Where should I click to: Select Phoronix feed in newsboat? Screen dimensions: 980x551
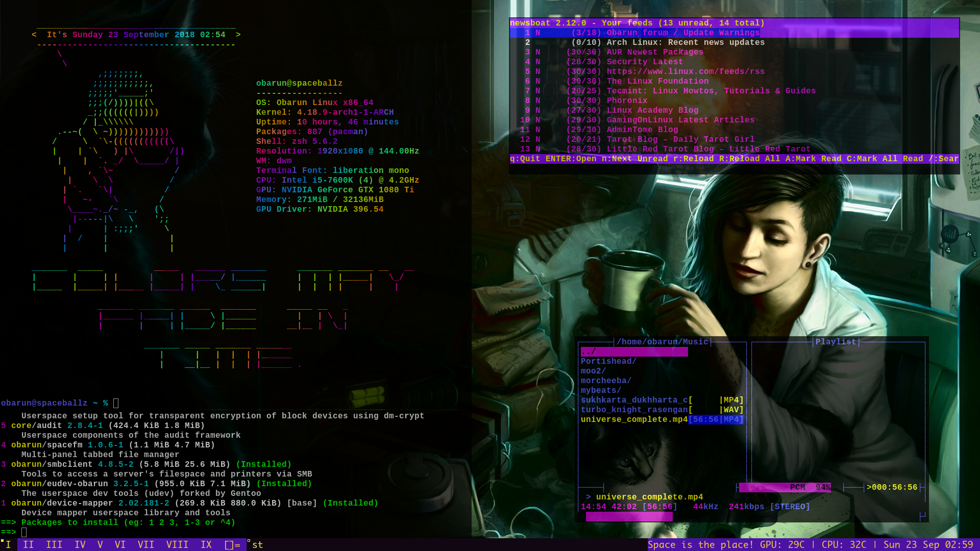pyautogui.click(x=734, y=101)
